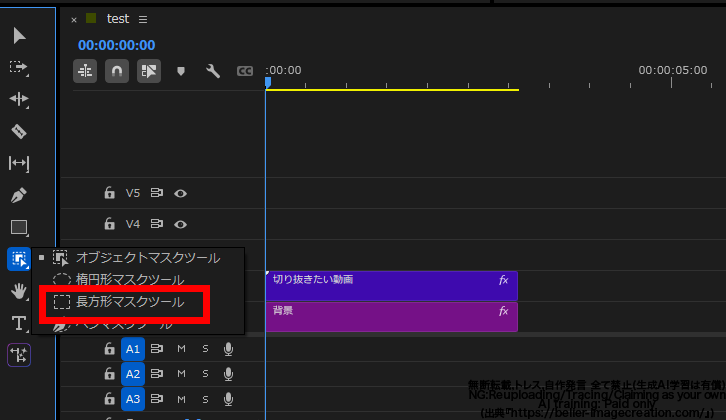
Task: Enable voice-over record on A1
Action: [x=228, y=349]
